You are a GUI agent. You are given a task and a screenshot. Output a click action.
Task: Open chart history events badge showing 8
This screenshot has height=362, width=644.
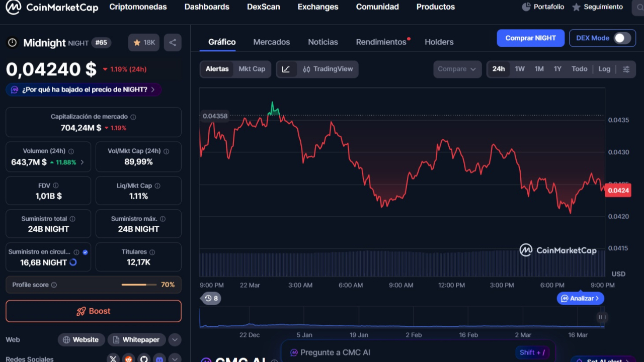click(x=211, y=299)
